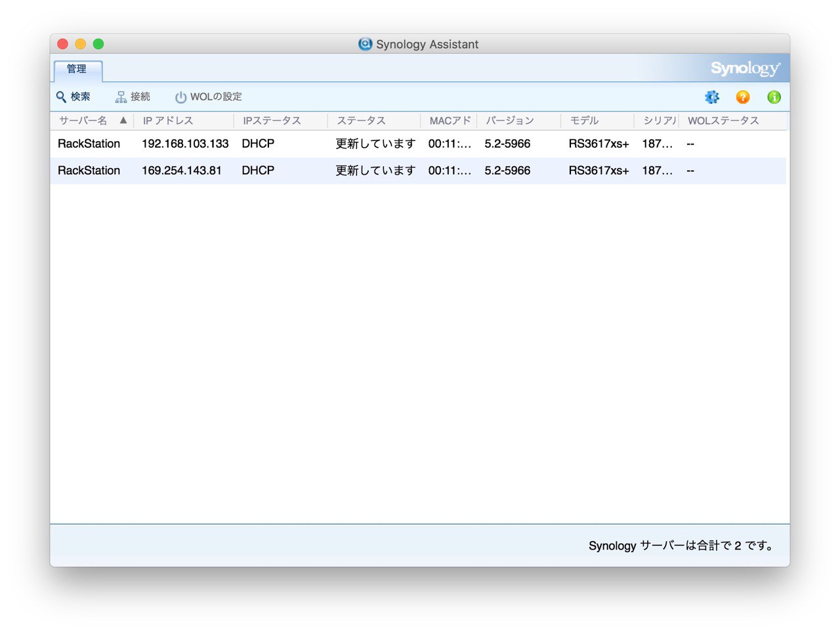
Task: Click model RS3617xs+ in the 169.254.143.81 row
Action: coord(598,171)
